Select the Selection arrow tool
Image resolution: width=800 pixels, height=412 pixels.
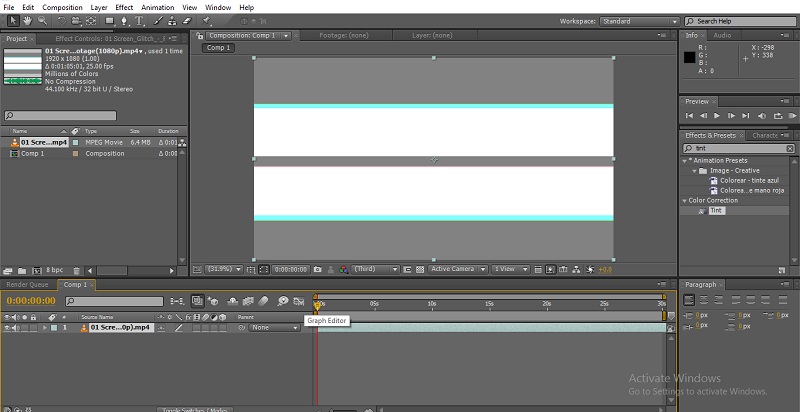tap(13, 21)
